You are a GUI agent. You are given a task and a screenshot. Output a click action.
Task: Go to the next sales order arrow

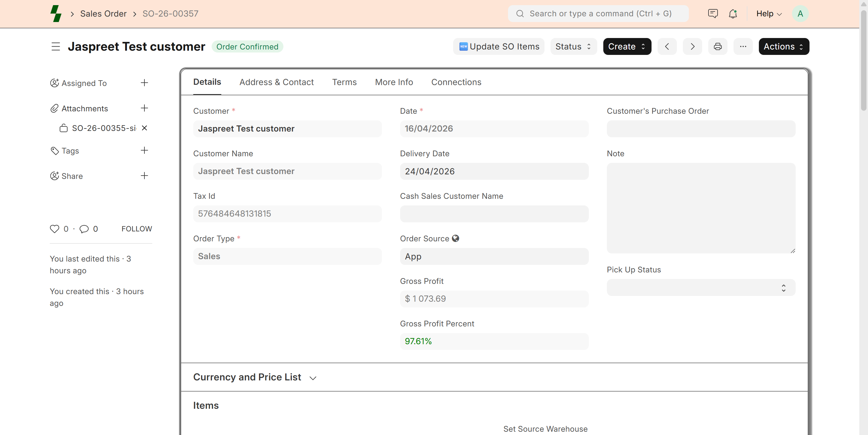[692, 46]
